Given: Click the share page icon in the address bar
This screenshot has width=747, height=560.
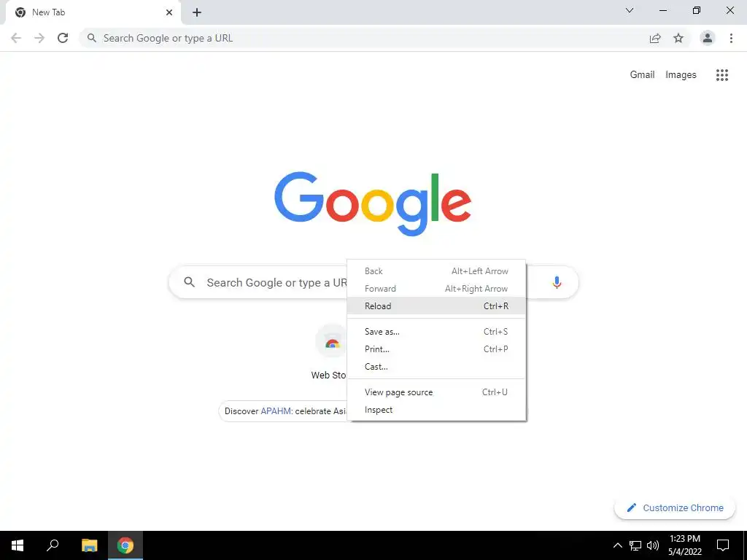Looking at the screenshot, I should pos(655,38).
